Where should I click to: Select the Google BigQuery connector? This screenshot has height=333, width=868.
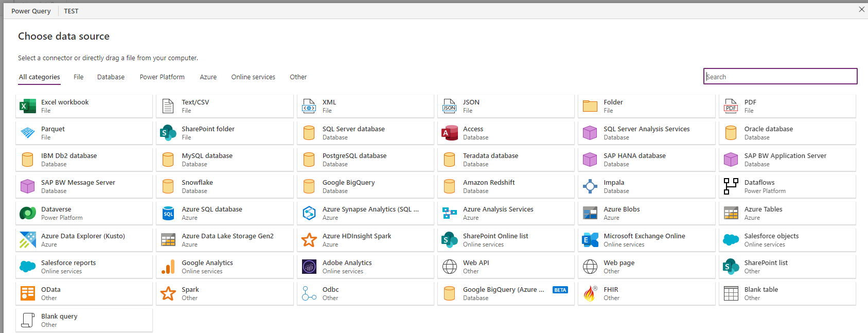(x=365, y=186)
